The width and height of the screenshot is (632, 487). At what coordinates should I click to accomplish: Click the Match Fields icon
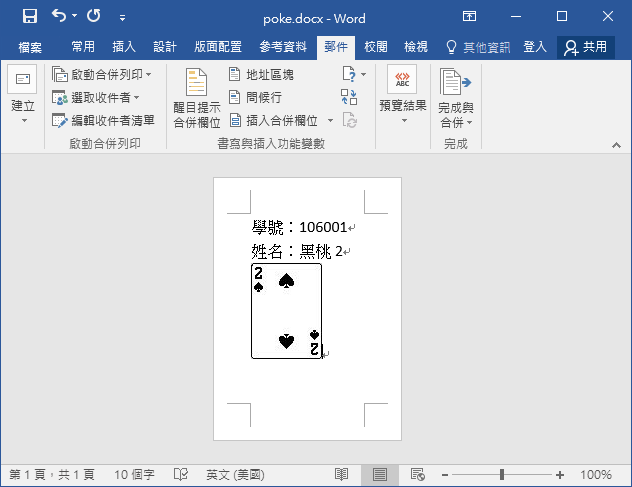pos(349,98)
